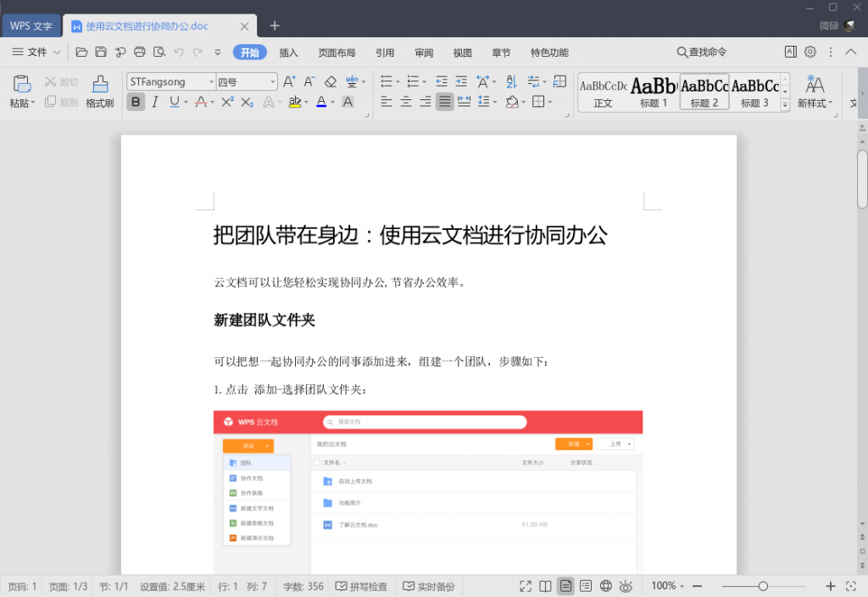868x597 pixels.
Task: Expand the numbered list dropdown arrow
Action: click(424, 82)
